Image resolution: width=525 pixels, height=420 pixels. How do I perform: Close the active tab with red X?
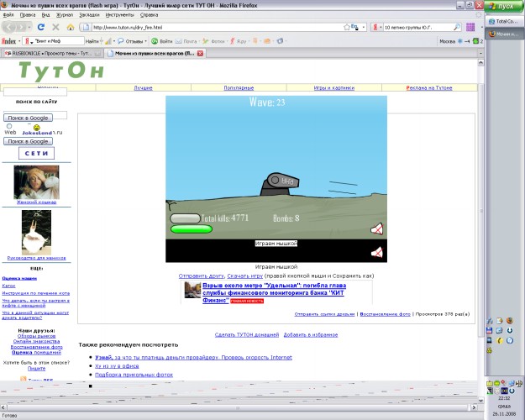click(200, 53)
